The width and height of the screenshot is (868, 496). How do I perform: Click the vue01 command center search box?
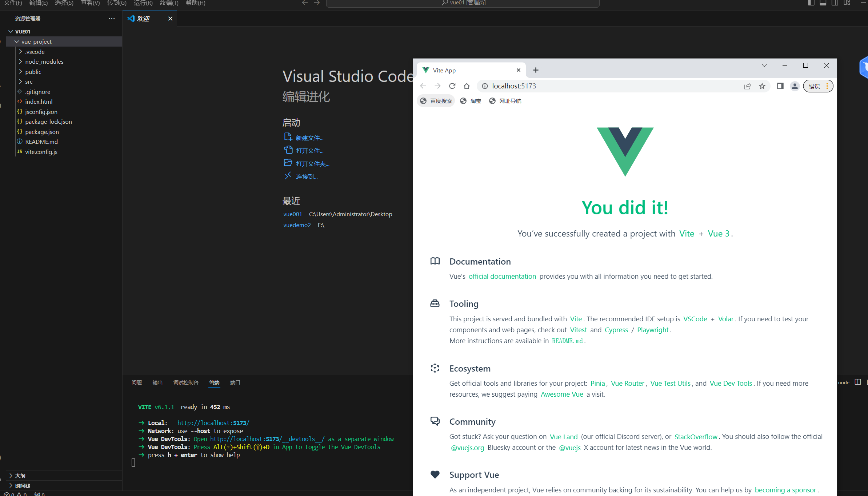pos(463,3)
